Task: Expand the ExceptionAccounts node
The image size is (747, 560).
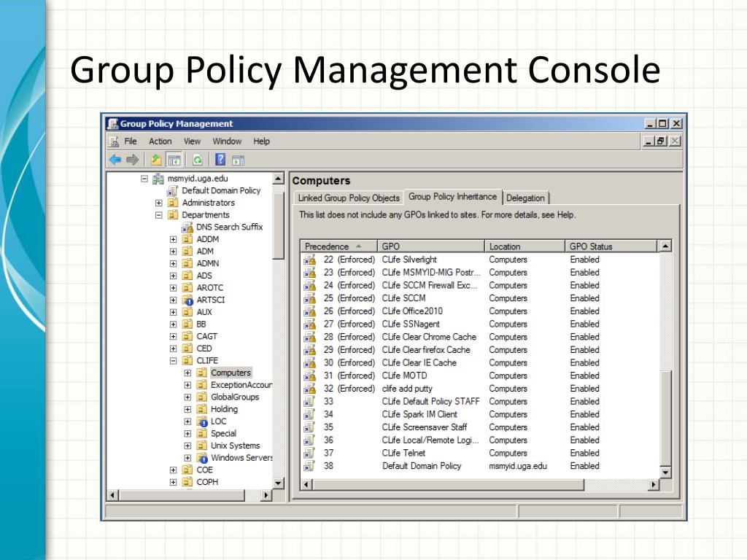Action: tap(187, 385)
